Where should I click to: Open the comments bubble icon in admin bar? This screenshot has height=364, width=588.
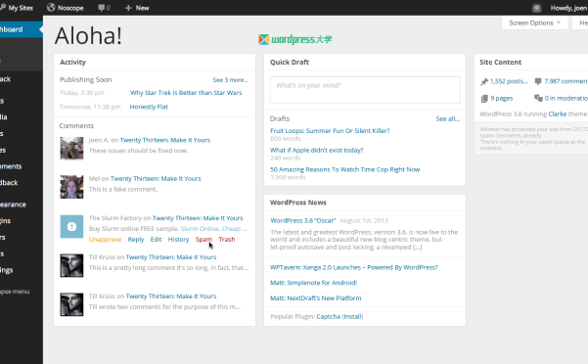click(104, 8)
